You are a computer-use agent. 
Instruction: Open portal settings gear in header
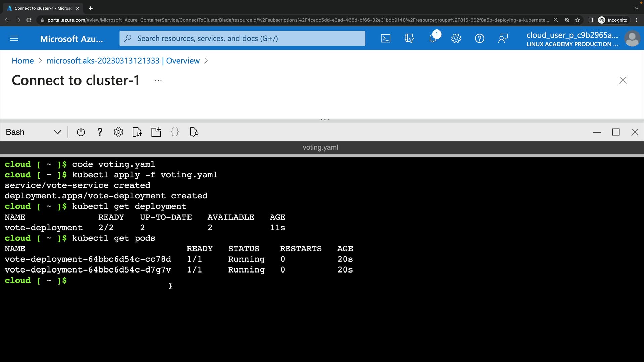point(456,38)
